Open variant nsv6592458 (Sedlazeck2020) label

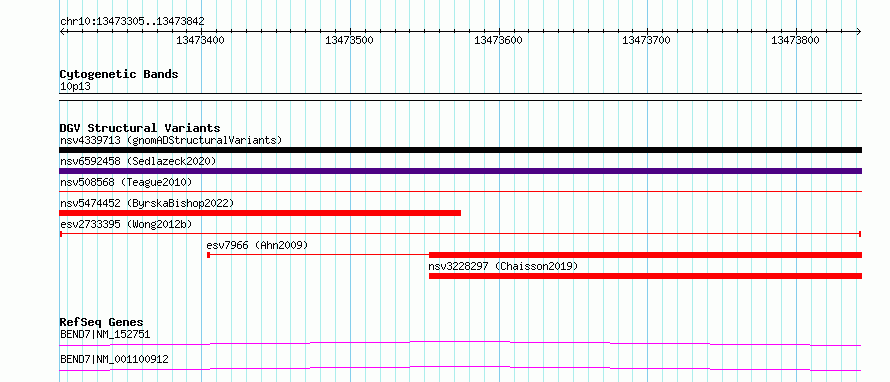coord(138,161)
